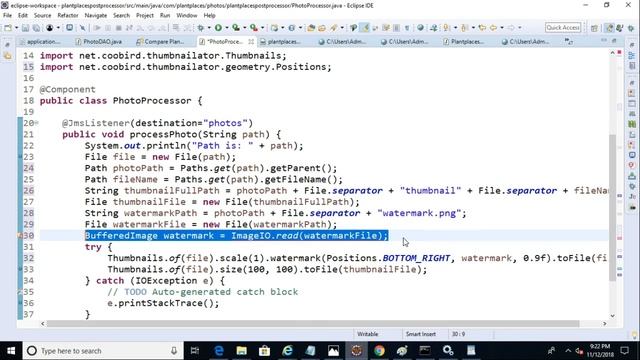Click the 'Type here to search' taskbar box
Viewport: 640px width, 360px height.
coord(102,351)
